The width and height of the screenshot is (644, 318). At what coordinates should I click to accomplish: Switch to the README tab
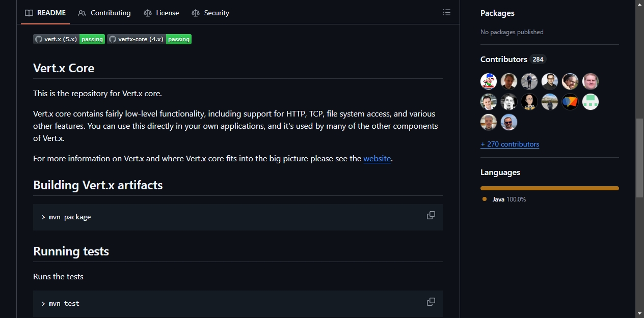[45, 13]
